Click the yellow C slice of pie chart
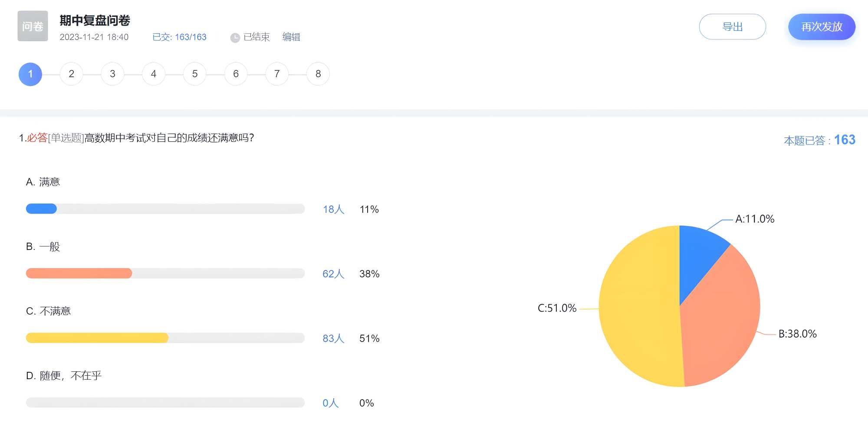Screen dimensions: 868x433 [638, 308]
